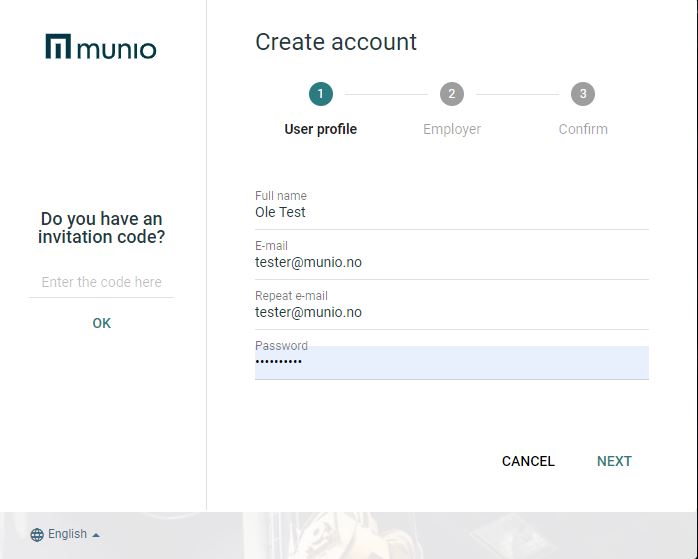
Task: Click the invitation code question heading
Action: tap(101, 228)
